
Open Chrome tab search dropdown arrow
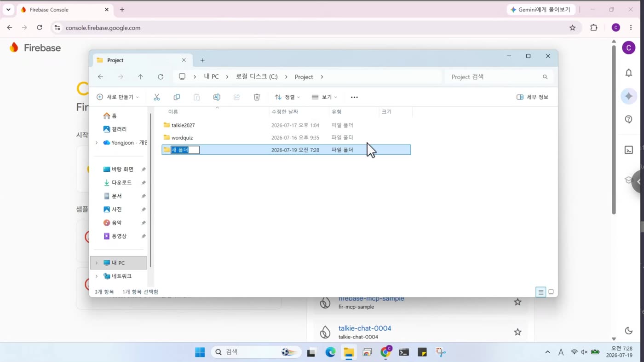coord(8,10)
